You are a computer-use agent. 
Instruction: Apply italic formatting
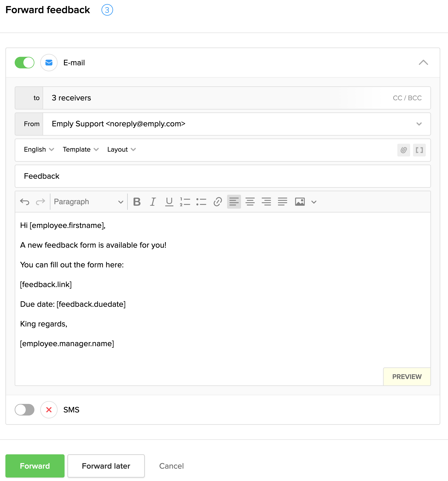153,201
